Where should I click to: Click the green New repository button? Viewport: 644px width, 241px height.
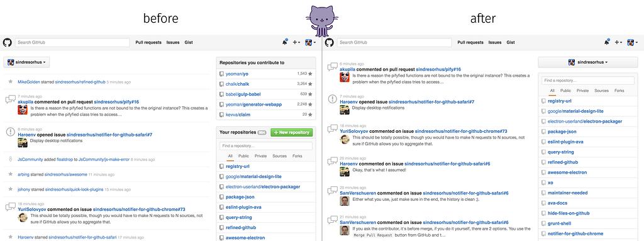coord(292,132)
